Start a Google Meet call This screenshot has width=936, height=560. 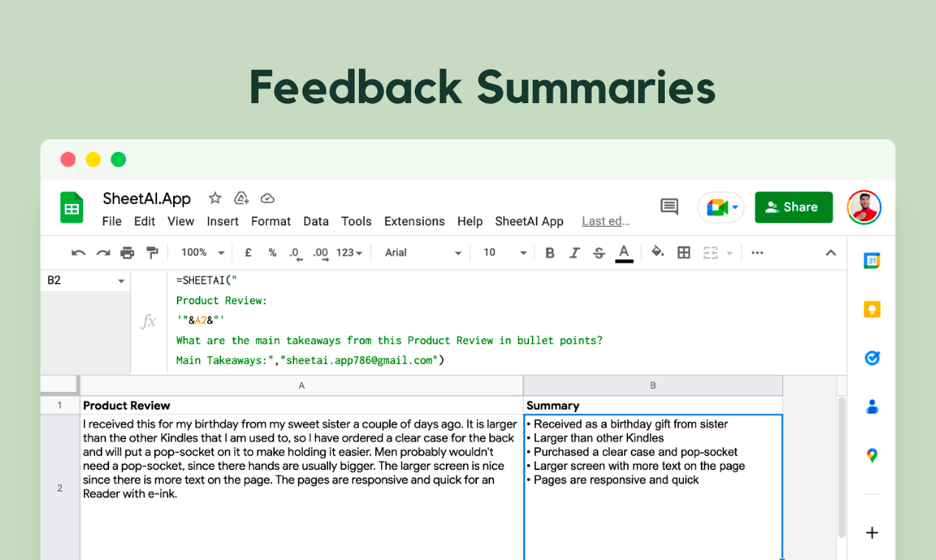[721, 208]
